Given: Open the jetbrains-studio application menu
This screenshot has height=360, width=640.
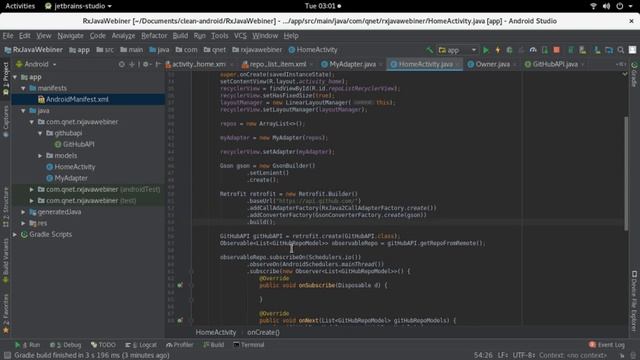Looking at the screenshot, I should tap(78, 6).
